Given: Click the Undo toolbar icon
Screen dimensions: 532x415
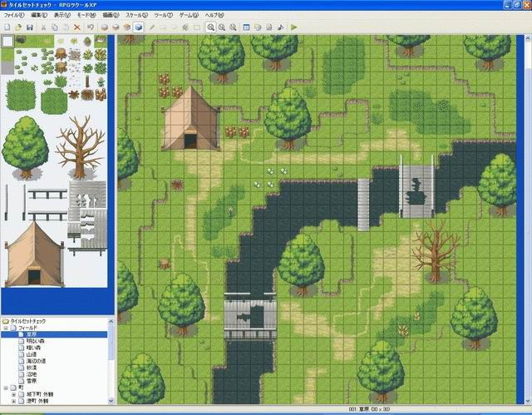Looking at the screenshot, I should (90, 27).
